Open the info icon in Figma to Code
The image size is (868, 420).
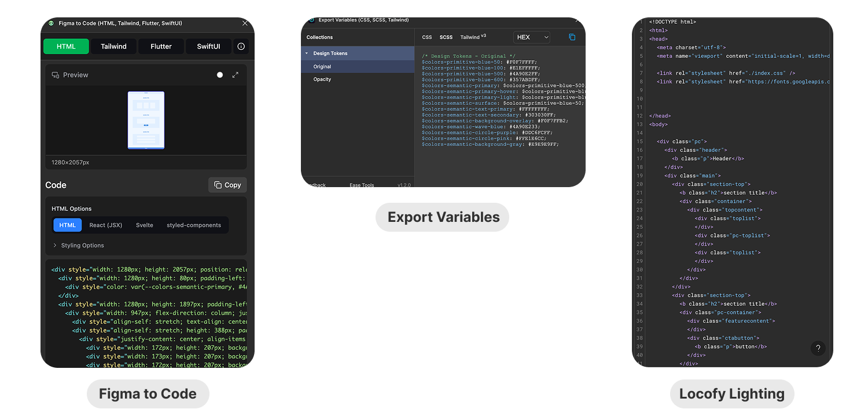pos(241,46)
